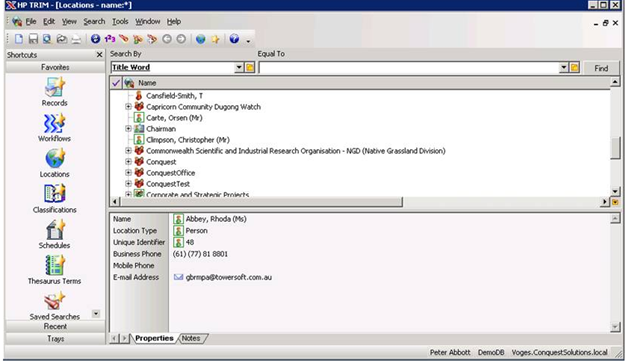Click the Print toolbar icon
The height and width of the screenshot is (363, 626).
point(76,39)
